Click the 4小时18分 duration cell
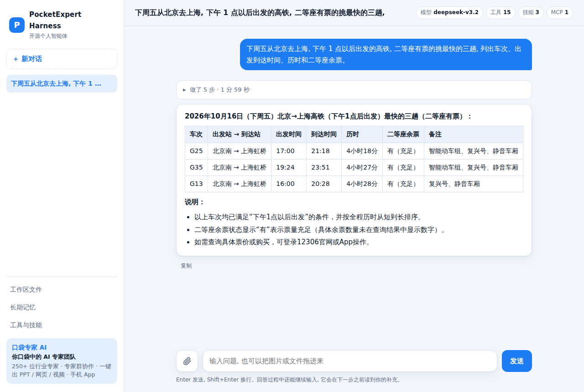The height and width of the screenshot is (392, 584). [x=362, y=151]
